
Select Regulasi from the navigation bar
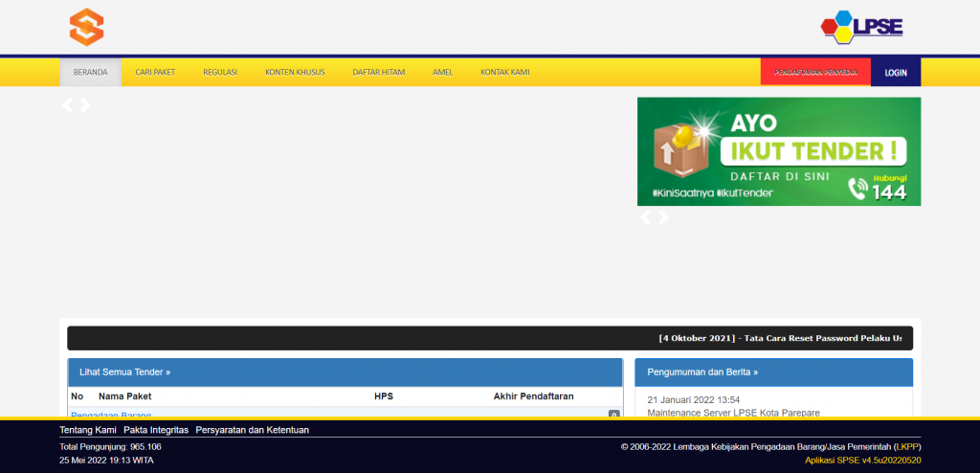pos(220,73)
